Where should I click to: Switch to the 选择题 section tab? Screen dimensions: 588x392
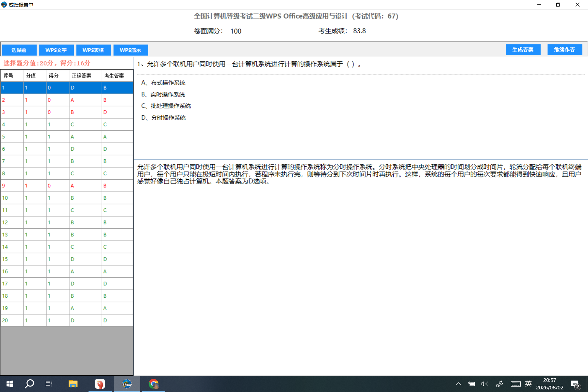(x=19, y=50)
